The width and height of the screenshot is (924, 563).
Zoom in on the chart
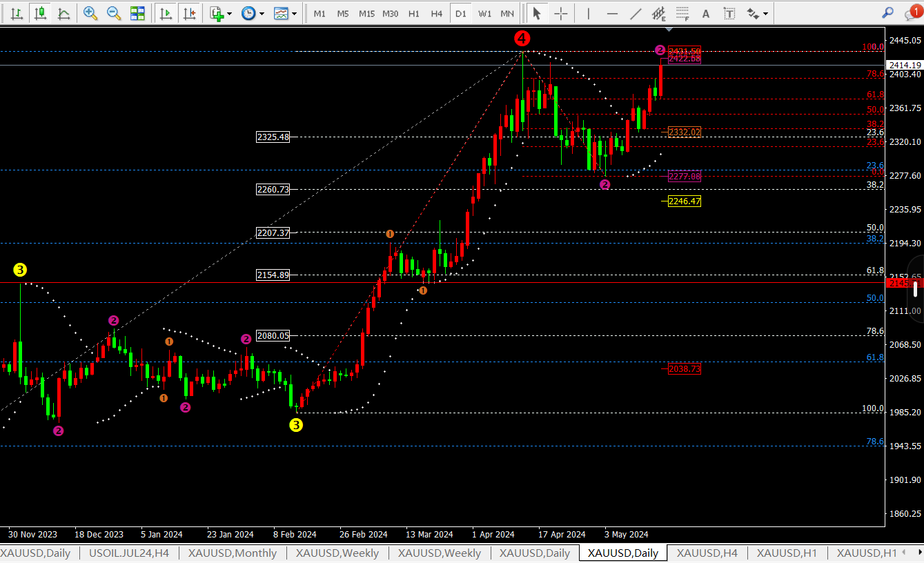[90, 13]
